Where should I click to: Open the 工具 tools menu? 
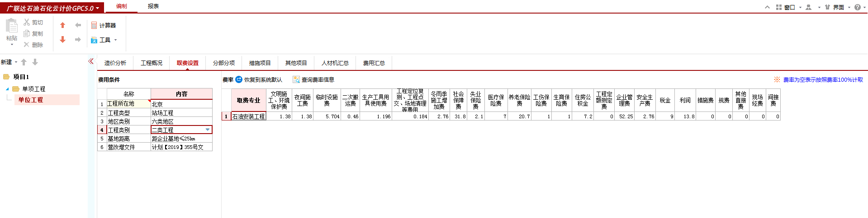coord(104,40)
